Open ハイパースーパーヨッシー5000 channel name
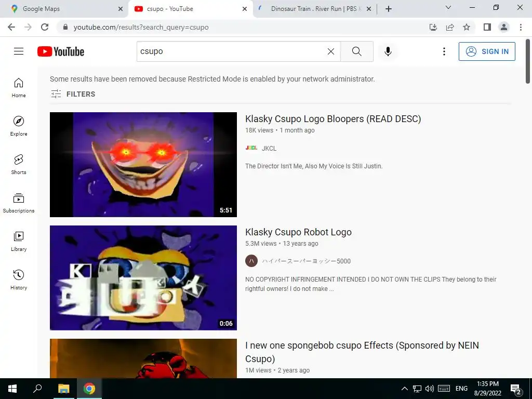The width and height of the screenshot is (532, 399). click(x=306, y=261)
